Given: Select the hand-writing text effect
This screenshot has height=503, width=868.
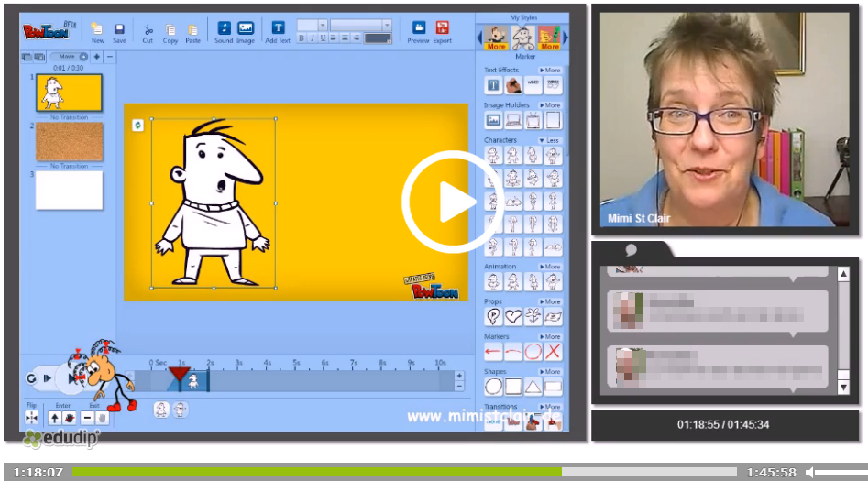Looking at the screenshot, I should tap(513, 85).
